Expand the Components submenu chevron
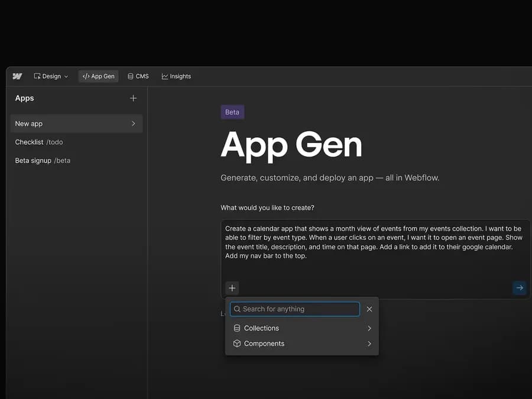The width and height of the screenshot is (532, 399). pos(369,343)
